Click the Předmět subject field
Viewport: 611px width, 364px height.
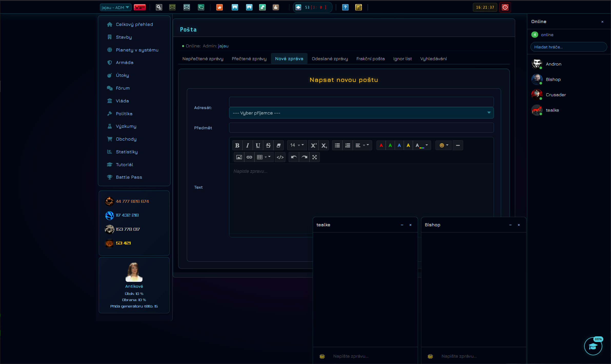(361, 128)
